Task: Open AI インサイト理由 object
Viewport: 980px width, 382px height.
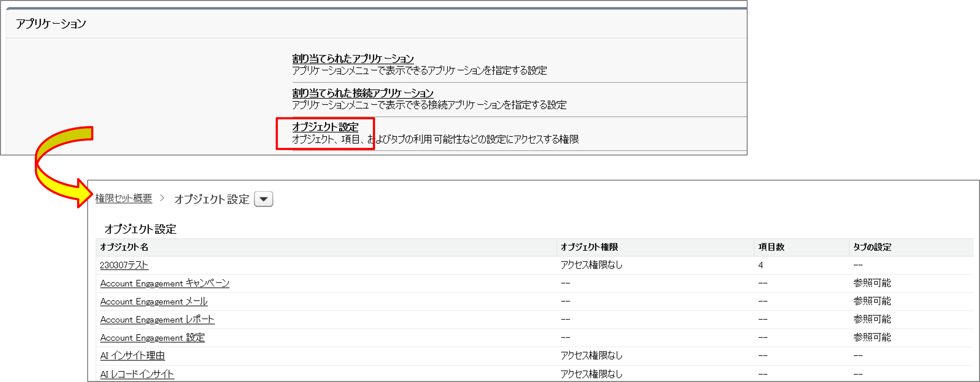Action: click(x=132, y=356)
